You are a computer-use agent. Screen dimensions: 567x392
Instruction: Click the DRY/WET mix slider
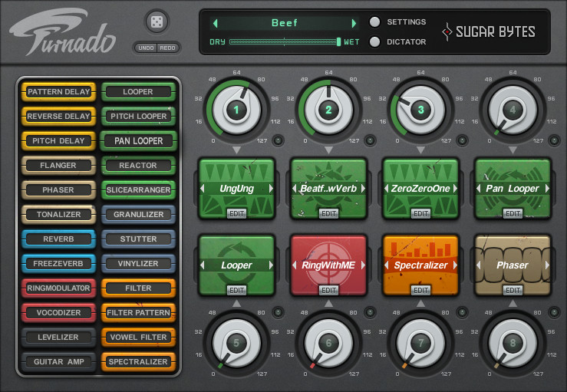click(285, 42)
